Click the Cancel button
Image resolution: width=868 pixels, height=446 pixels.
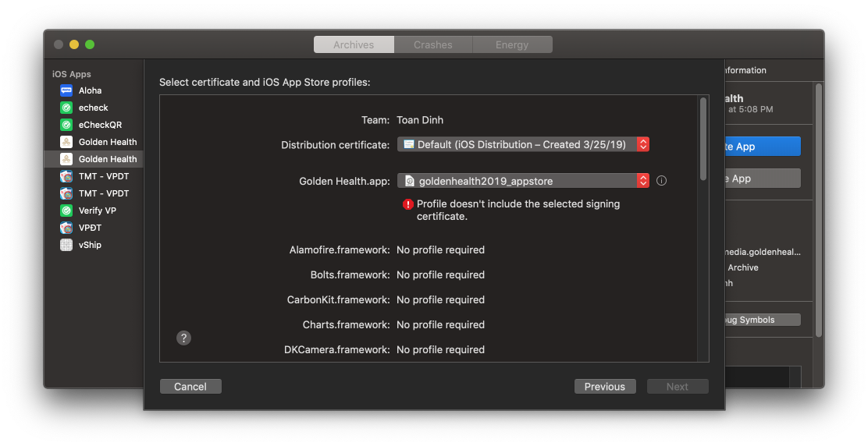(x=190, y=387)
